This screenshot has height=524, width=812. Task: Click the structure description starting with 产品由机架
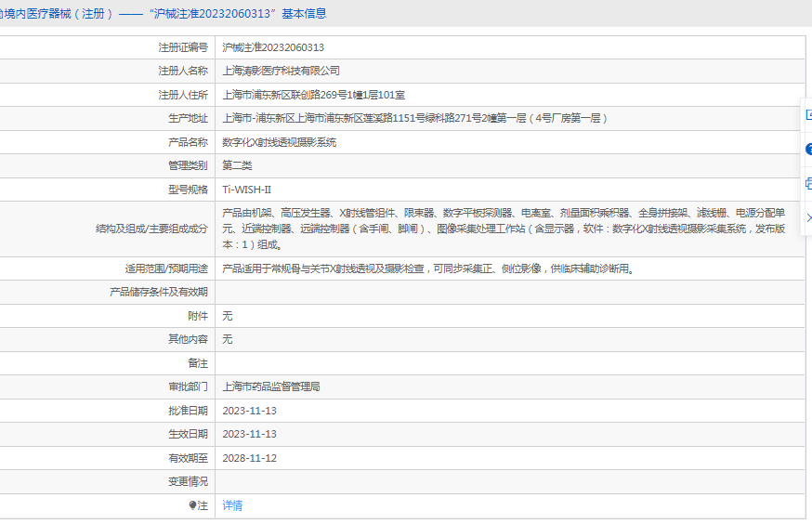504,229
